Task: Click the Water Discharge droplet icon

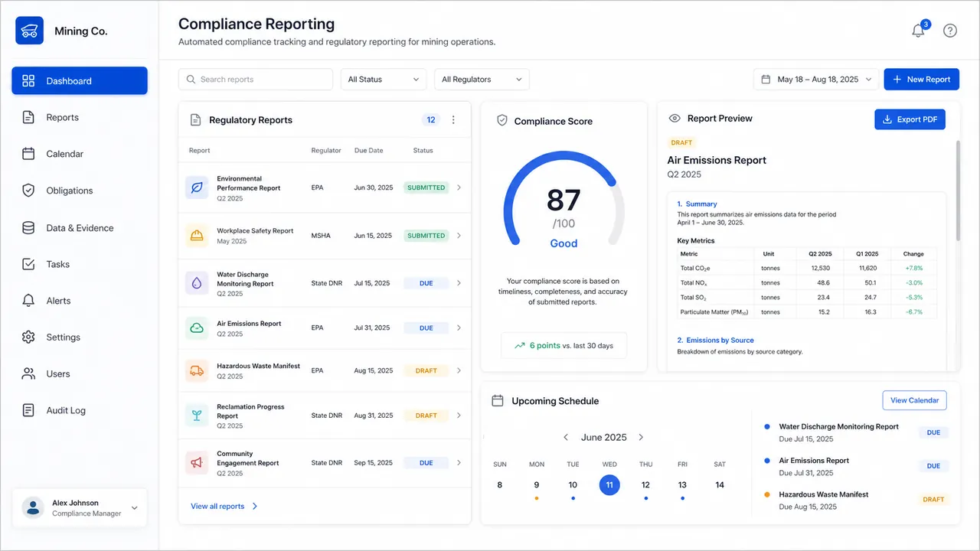Action: pyautogui.click(x=197, y=283)
